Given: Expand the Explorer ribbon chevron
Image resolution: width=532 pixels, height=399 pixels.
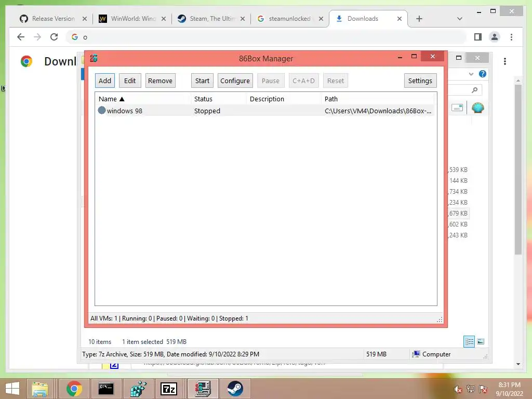Looking at the screenshot, I should pyautogui.click(x=471, y=74).
